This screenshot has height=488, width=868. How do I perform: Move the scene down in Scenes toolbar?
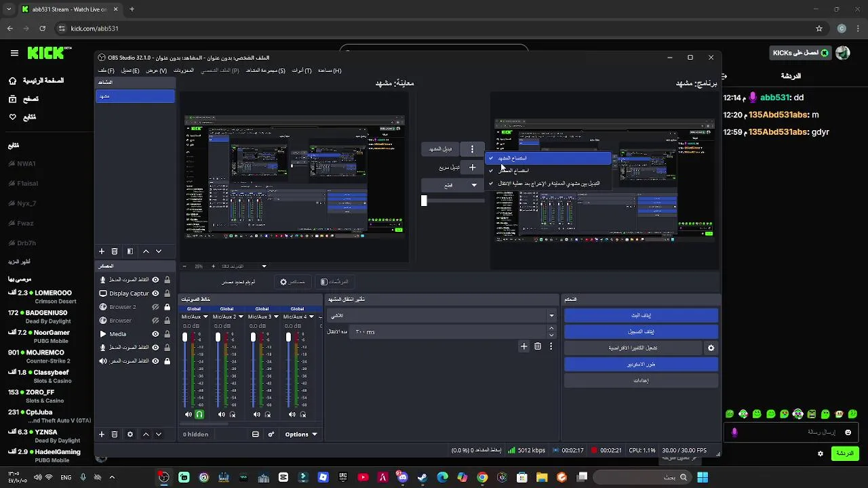[159, 251]
